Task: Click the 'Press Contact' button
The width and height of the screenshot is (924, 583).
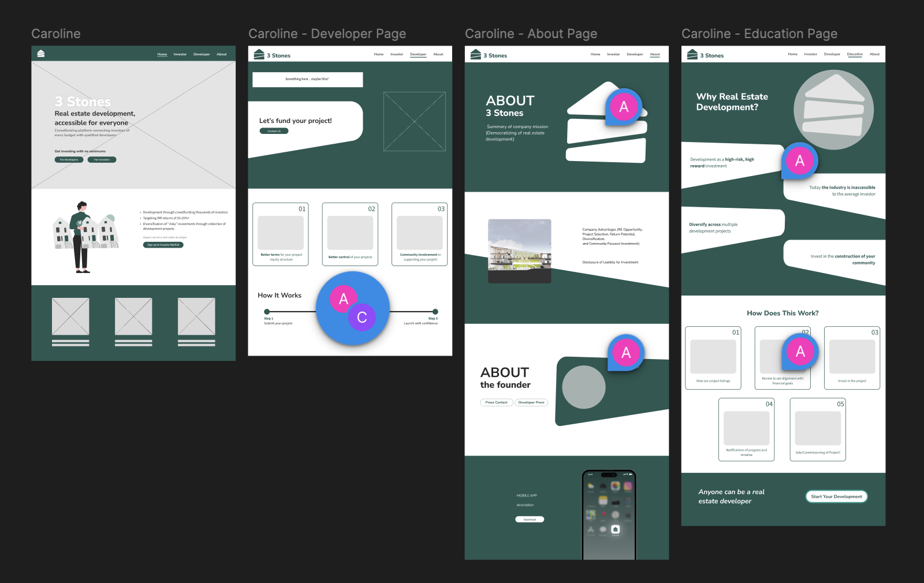Action: tap(496, 402)
